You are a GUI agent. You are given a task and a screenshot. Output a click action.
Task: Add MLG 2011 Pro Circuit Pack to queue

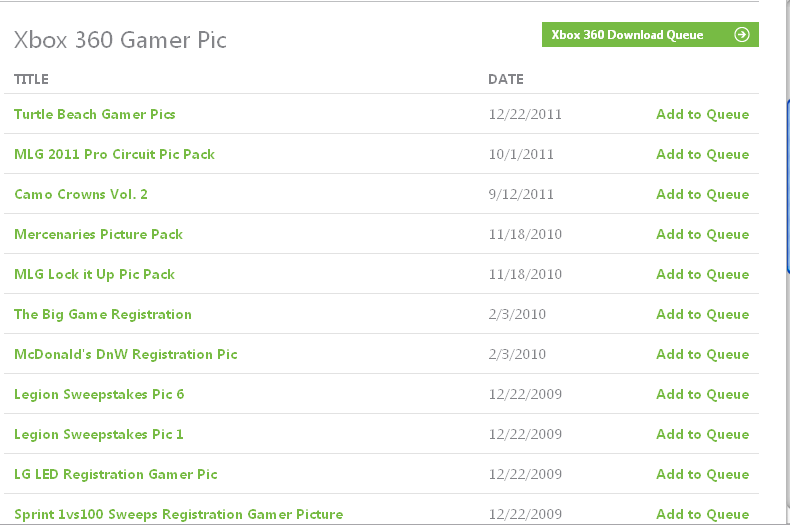(702, 154)
